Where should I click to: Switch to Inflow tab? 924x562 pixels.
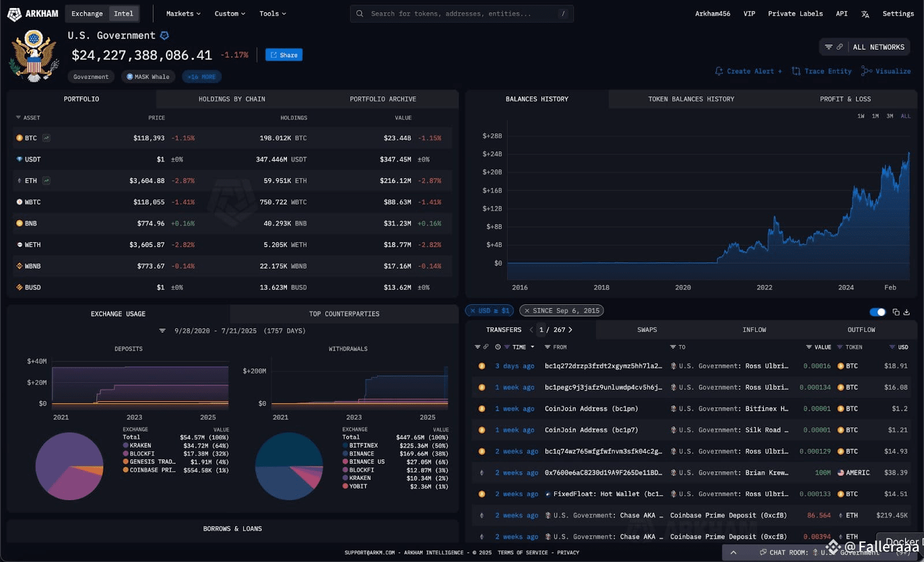[754, 330]
